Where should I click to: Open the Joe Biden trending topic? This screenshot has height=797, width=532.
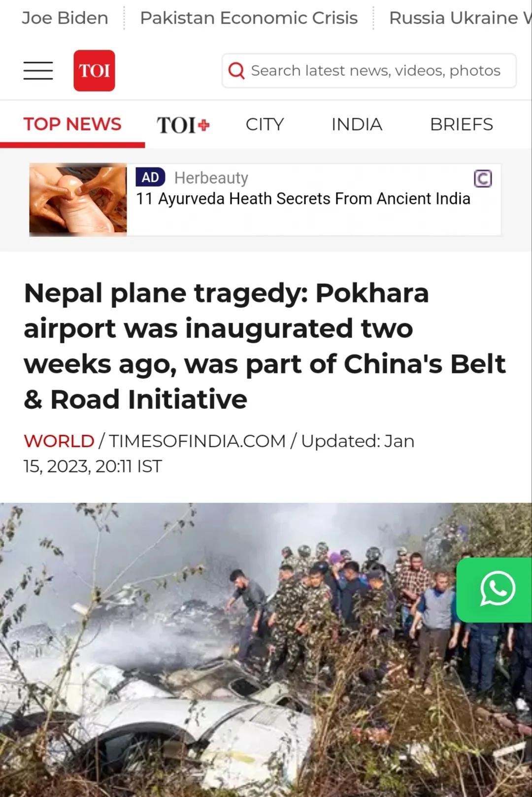point(65,18)
